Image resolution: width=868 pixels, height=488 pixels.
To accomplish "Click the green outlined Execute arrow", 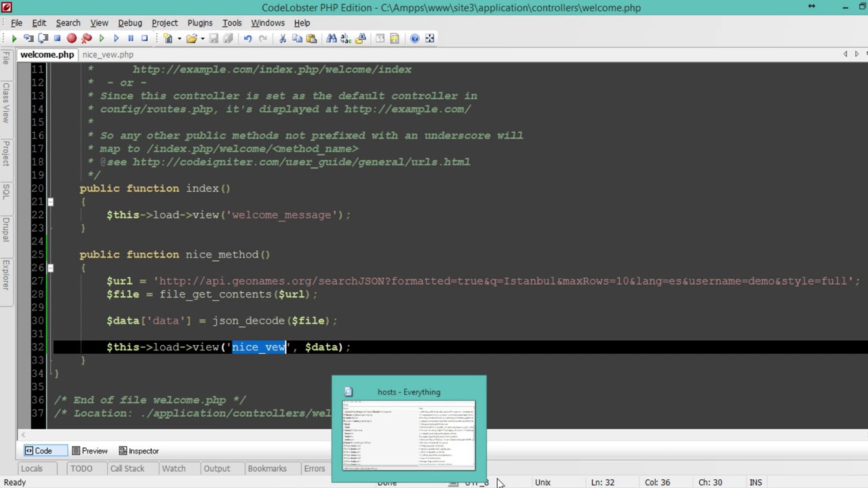I will 102,39.
